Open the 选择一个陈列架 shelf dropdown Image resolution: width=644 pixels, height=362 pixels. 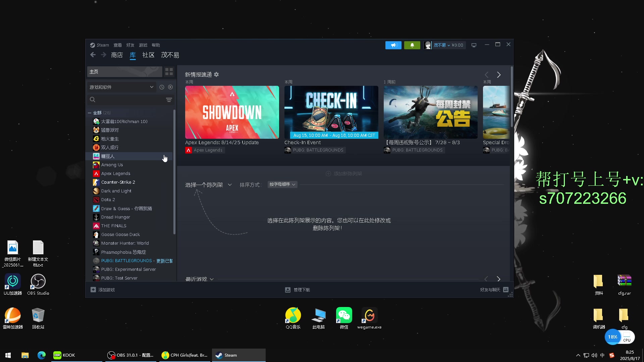[208, 185]
